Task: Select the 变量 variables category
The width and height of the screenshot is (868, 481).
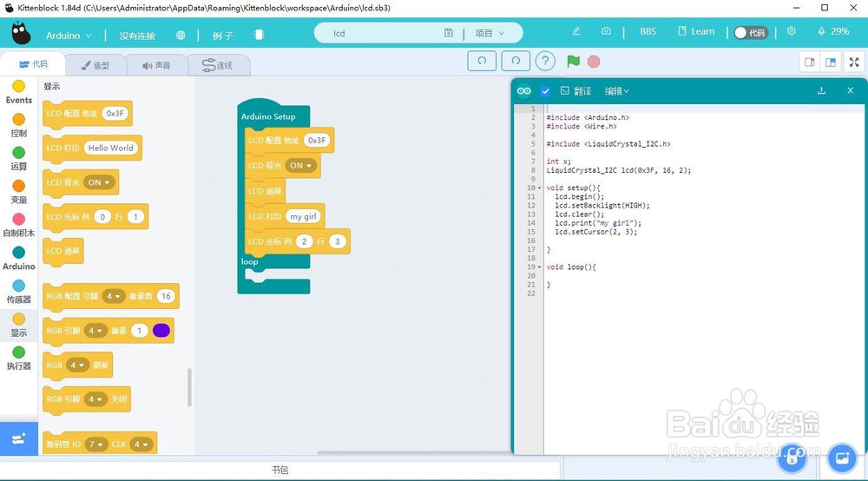Action: [x=19, y=192]
